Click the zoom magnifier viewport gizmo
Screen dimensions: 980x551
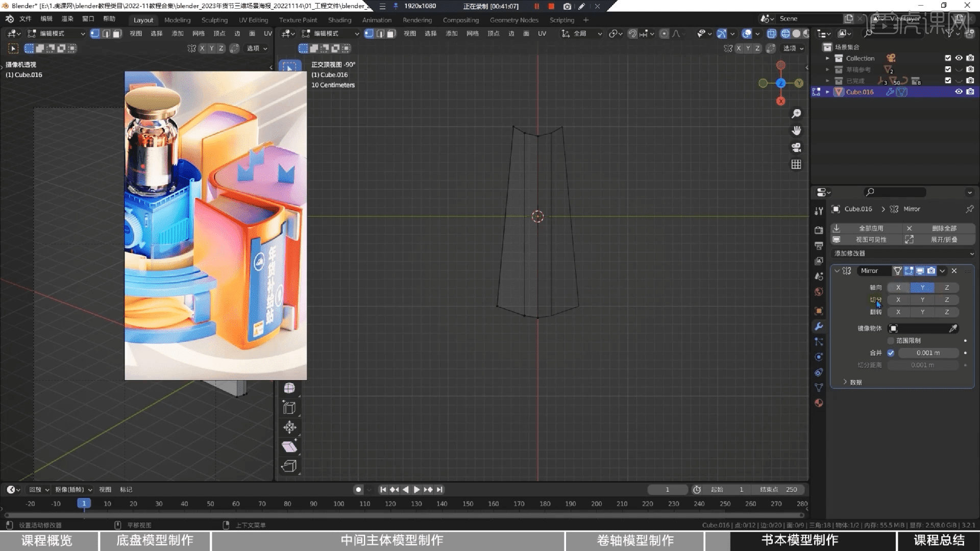pos(796,114)
